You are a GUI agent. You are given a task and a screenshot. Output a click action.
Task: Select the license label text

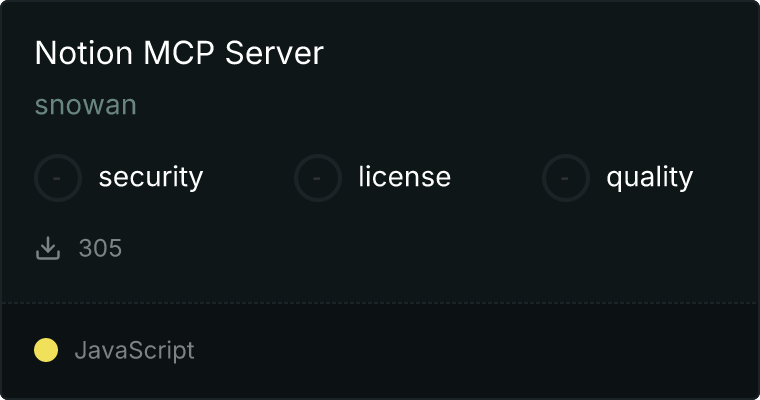point(405,176)
